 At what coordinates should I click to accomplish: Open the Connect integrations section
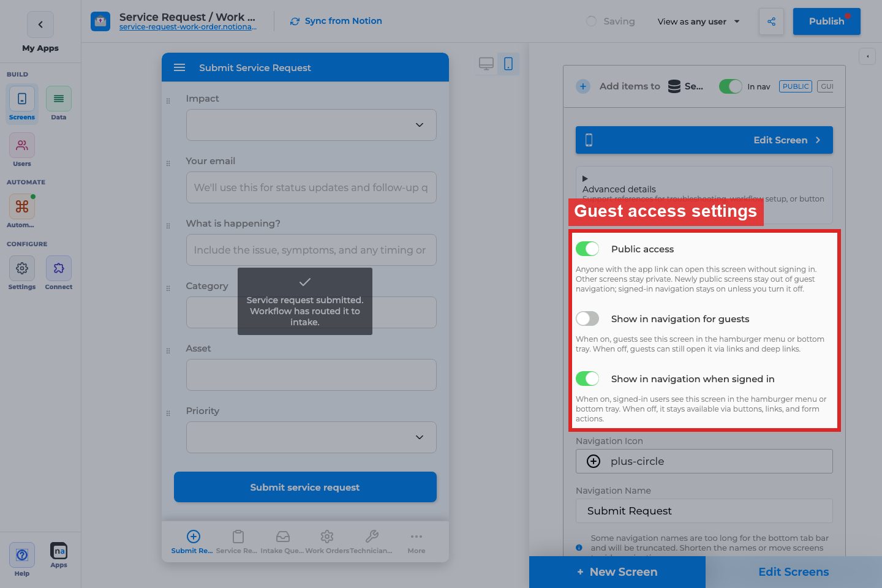(x=59, y=273)
